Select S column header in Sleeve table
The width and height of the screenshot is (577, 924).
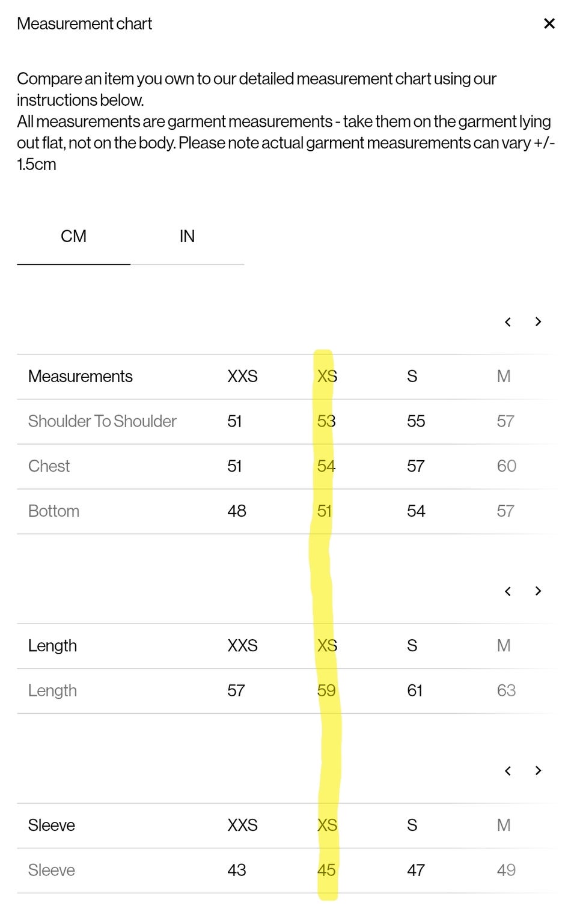tap(412, 825)
